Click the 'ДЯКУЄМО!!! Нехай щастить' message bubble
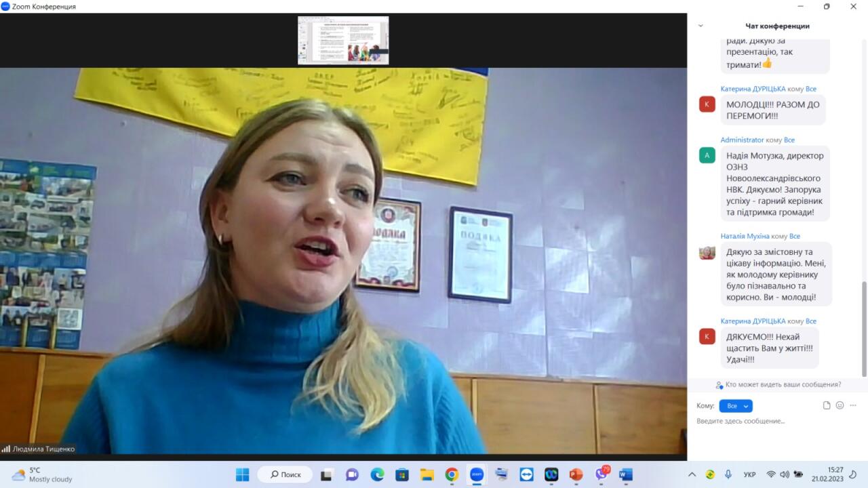This screenshot has height=488, width=868. (770, 348)
